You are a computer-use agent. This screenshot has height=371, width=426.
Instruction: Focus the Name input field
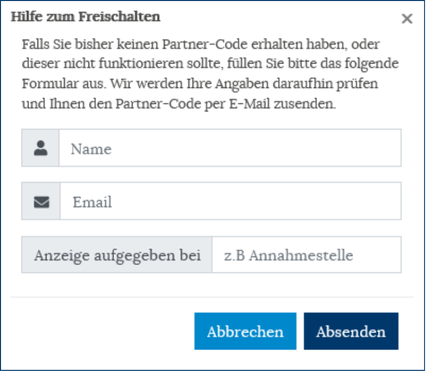(230, 148)
